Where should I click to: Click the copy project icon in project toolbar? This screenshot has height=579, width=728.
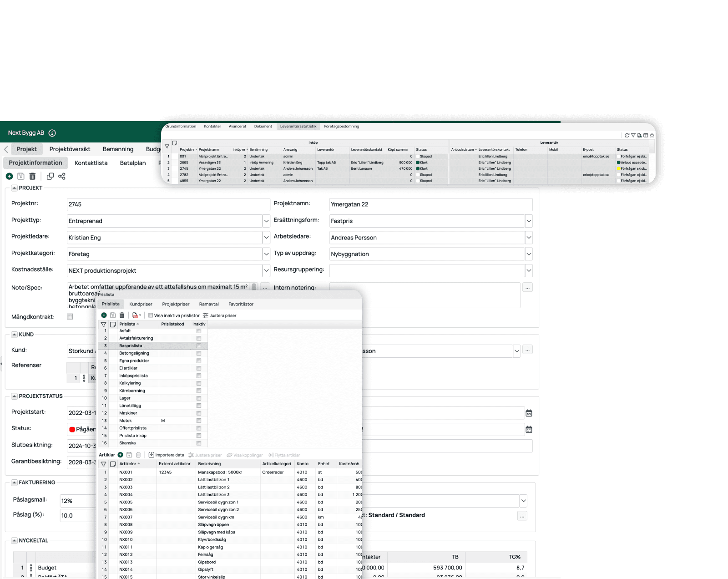coord(50,176)
